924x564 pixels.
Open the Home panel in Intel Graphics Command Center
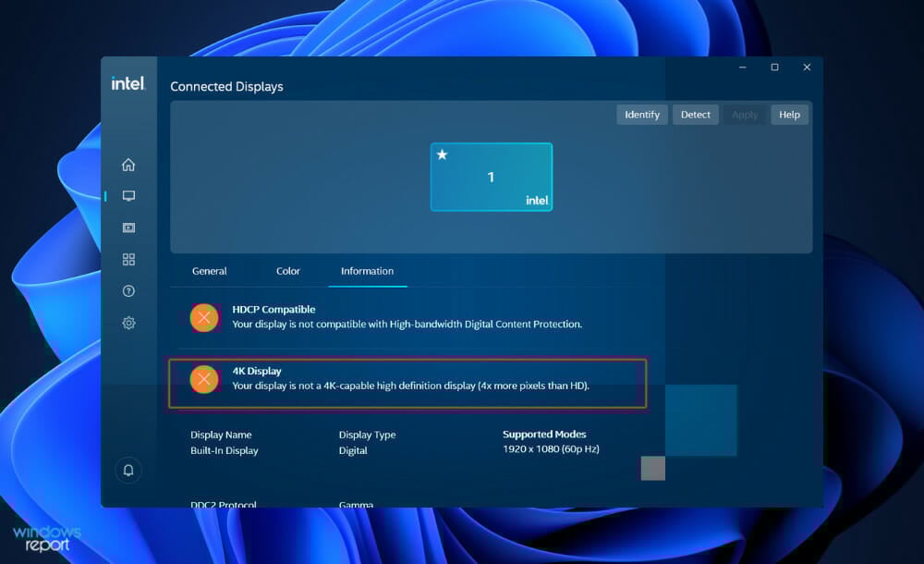click(128, 164)
